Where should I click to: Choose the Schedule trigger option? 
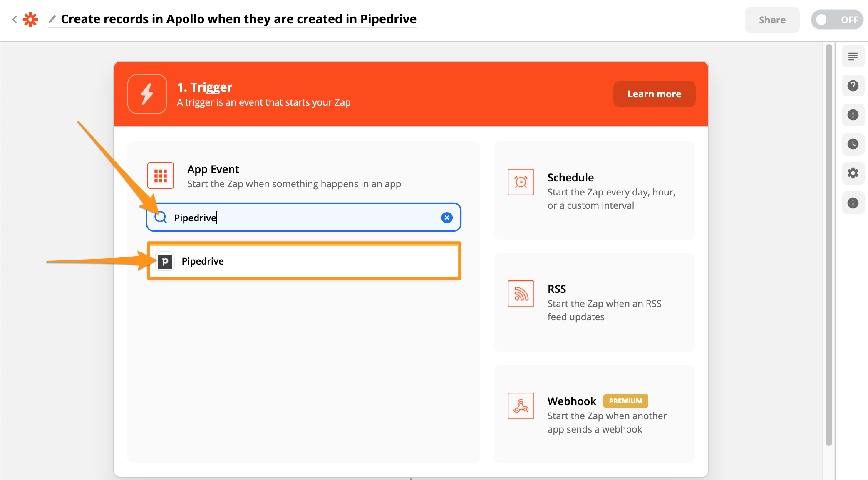coord(594,190)
